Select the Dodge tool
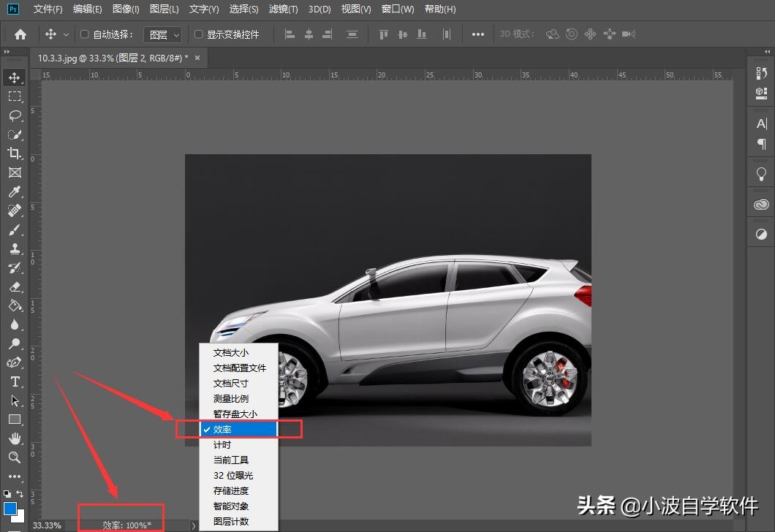This screenshot has height=532, width=775. tap(15, 343)
